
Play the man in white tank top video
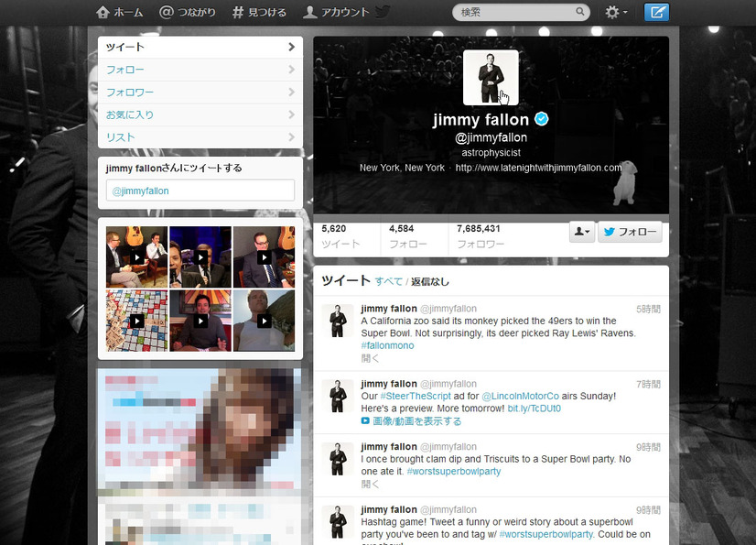pyautogui.click(x=265, y=321)
